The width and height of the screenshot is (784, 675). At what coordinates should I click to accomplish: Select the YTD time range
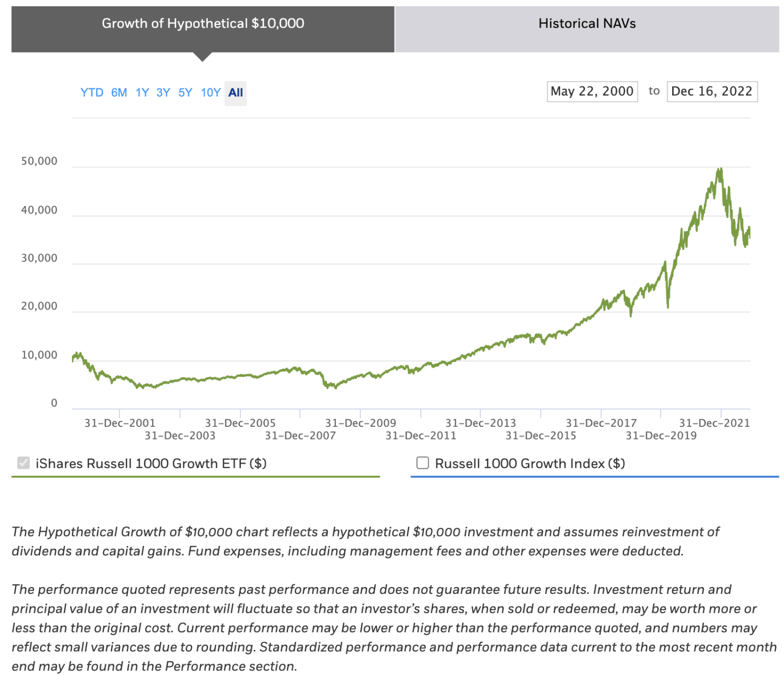tap(93, 93)
